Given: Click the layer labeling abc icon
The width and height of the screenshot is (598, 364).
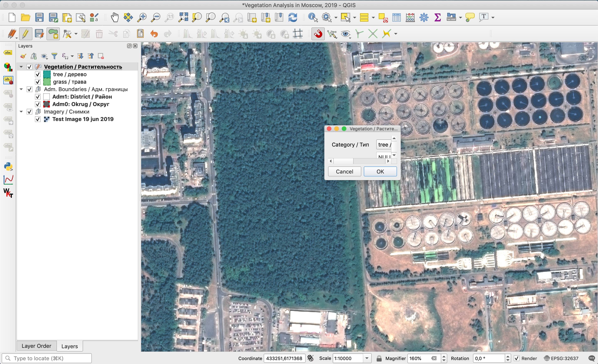Looking at the screenshot, I should [8, 53].
